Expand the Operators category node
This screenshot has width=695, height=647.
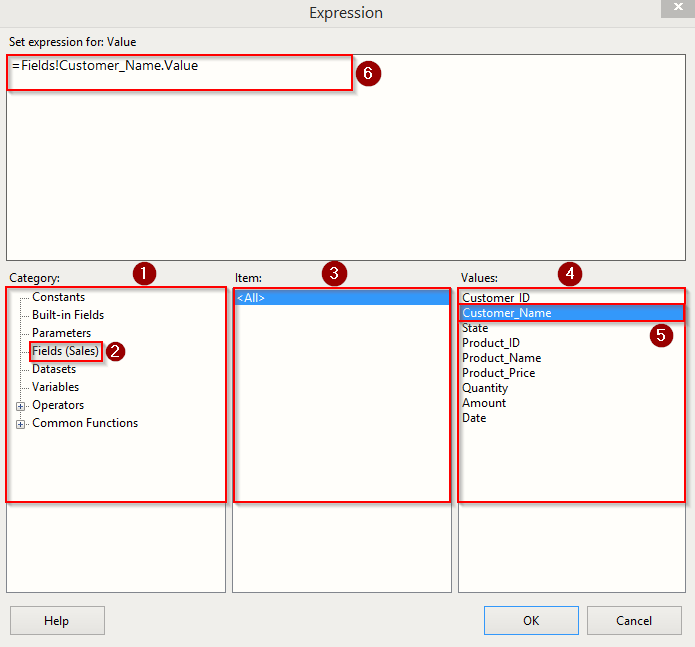click(20, 406)
